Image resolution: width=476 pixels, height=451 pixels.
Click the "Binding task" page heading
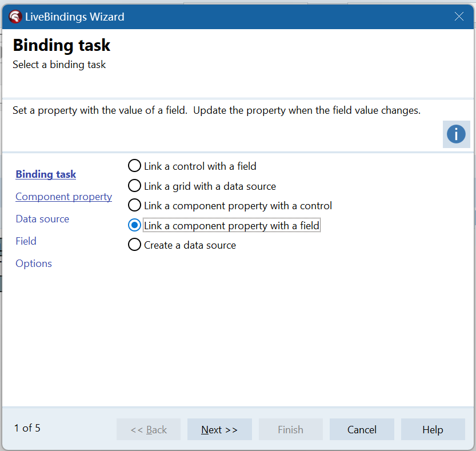tap(62, 45)
